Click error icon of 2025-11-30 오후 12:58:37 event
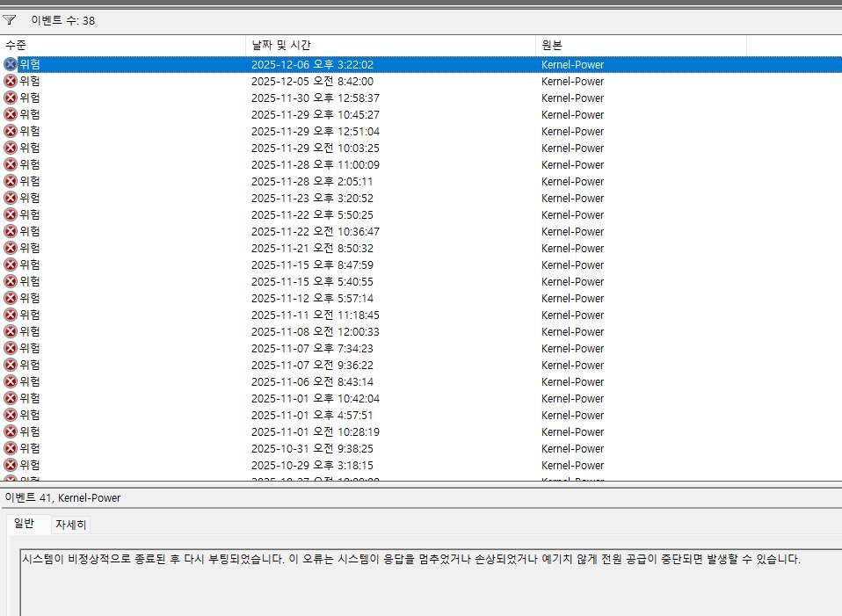Screen dimensions: 842x616 (x=11, y=98)
